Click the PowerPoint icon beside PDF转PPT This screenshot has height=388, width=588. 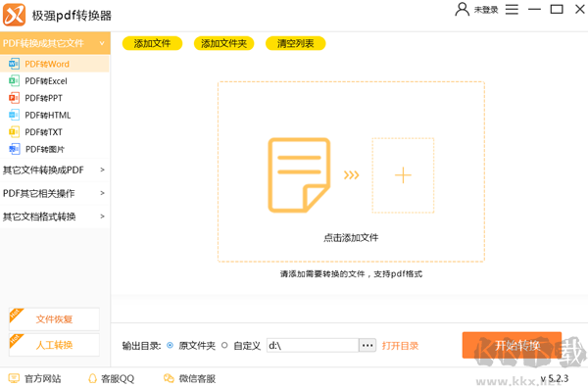[x=14, y=98]
